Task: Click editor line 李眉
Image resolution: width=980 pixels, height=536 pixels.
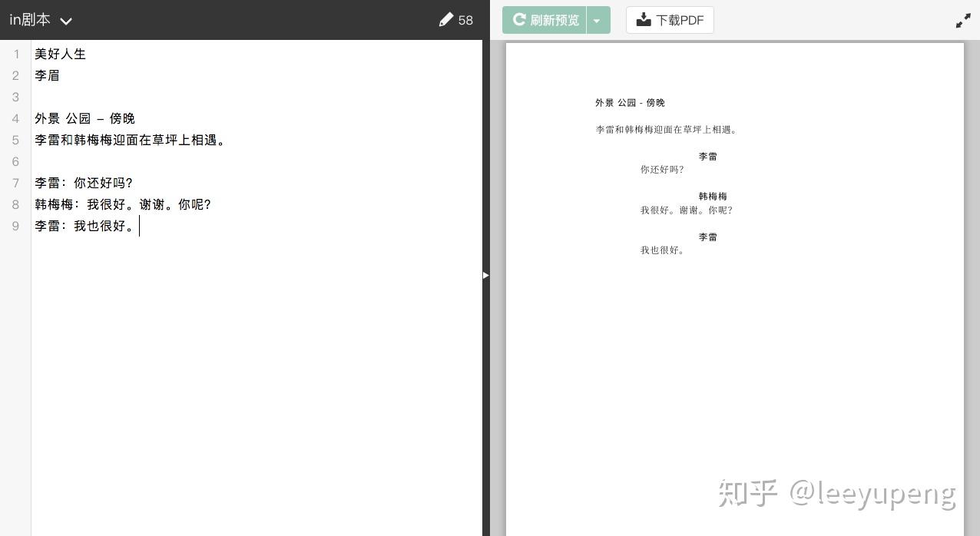Action: 47,75
